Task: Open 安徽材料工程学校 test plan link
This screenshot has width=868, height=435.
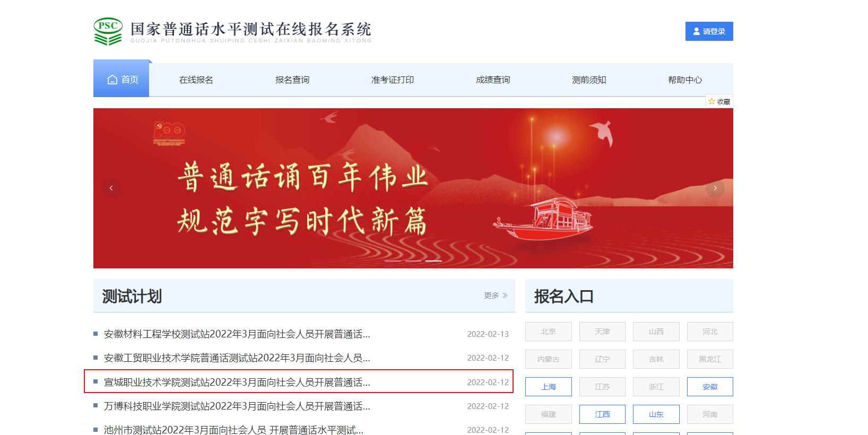Action: point(237,334)
